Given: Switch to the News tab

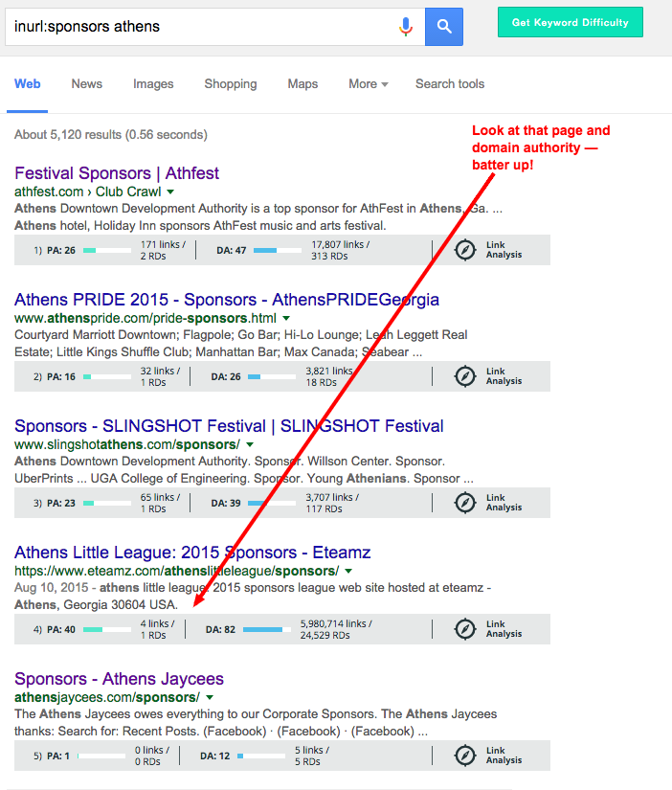Looking at the screenshot, I should 87,84.
